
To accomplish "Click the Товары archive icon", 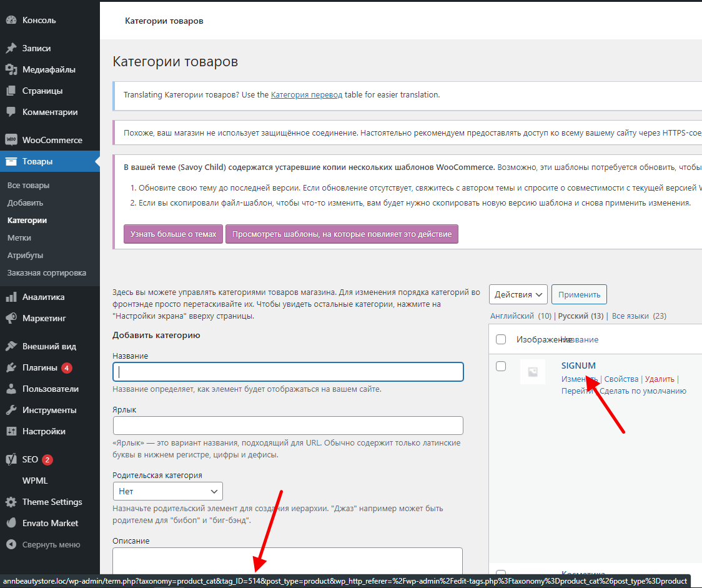I will pos(11,161).
